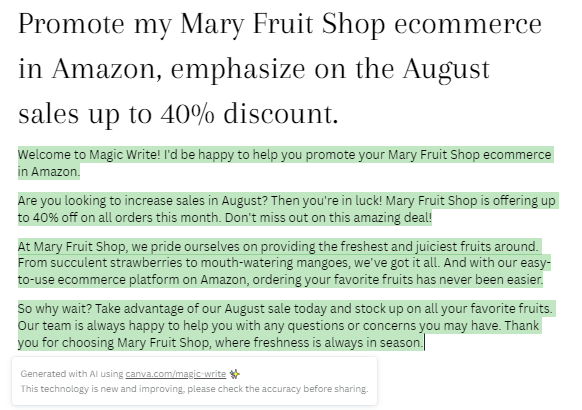Click the heading line 'in Amazon, emphasize on the August'
Viewport: 582px width, 410px height.
(x=254, y=69)
